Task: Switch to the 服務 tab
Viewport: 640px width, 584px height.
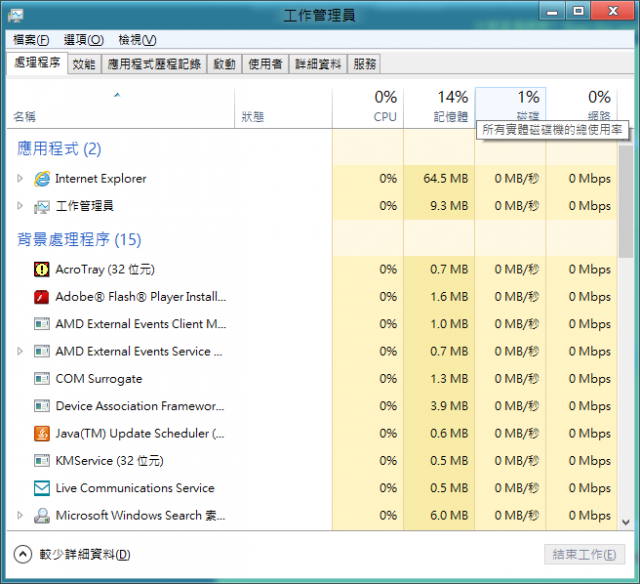Action: [364, 64]
